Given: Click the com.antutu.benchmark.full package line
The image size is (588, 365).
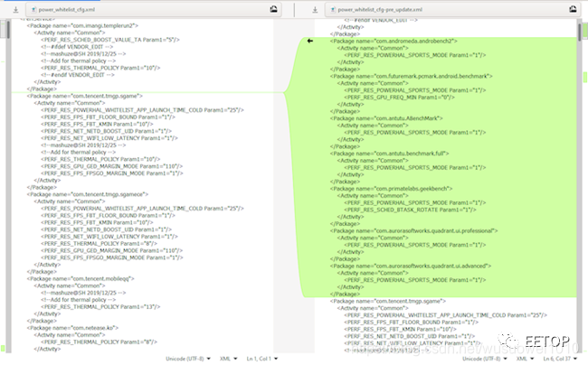Looking at the screenshot, I should (389, 154).
